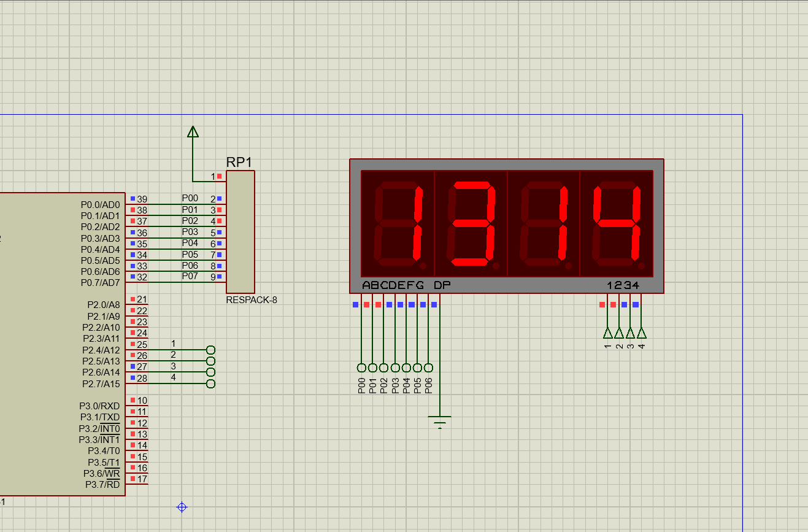This screenshot has height=532, width=808.
Task: Click pin number 32 on the microcontroller
Action: coord(142,277)
